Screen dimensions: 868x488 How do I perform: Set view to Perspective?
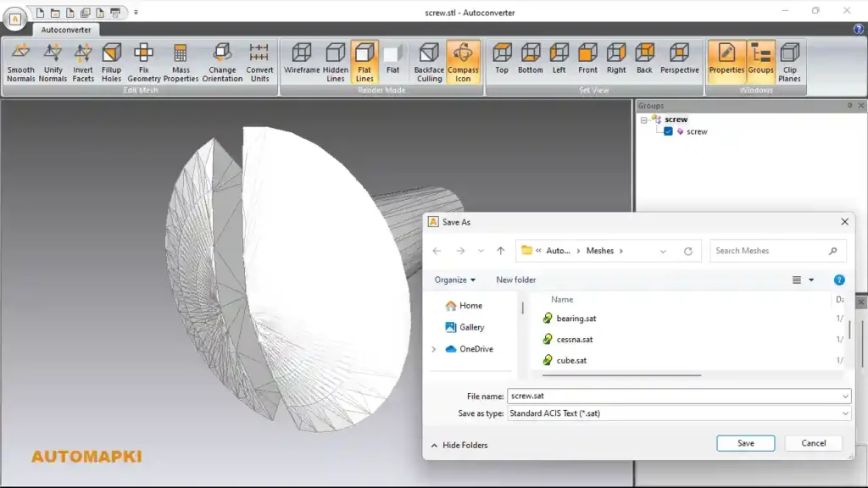tap(679, 58)
